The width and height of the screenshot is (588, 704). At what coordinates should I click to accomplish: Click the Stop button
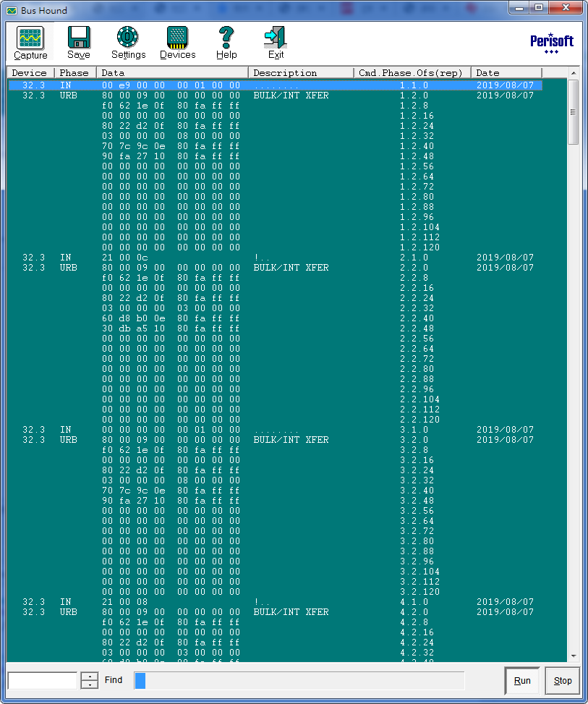563,681
